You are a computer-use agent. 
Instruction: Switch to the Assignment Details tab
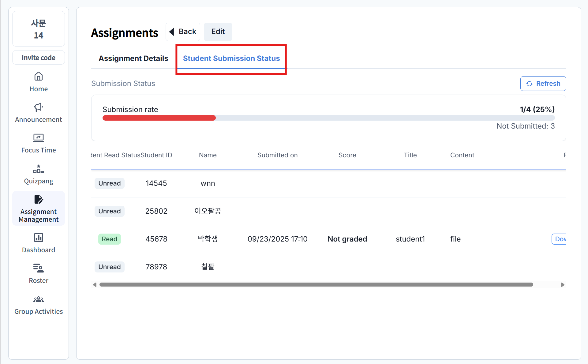pyautogui.click(x=133, y=58)
